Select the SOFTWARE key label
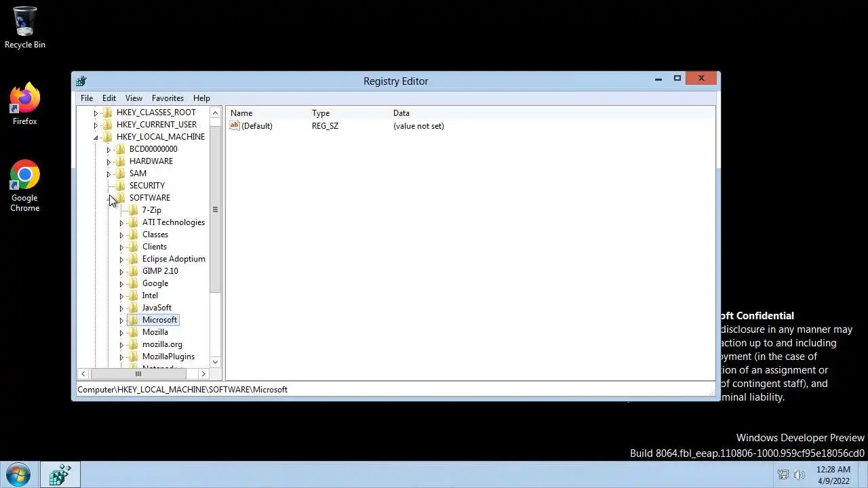This screenshot has height=488, width=868. click(150, 198)
